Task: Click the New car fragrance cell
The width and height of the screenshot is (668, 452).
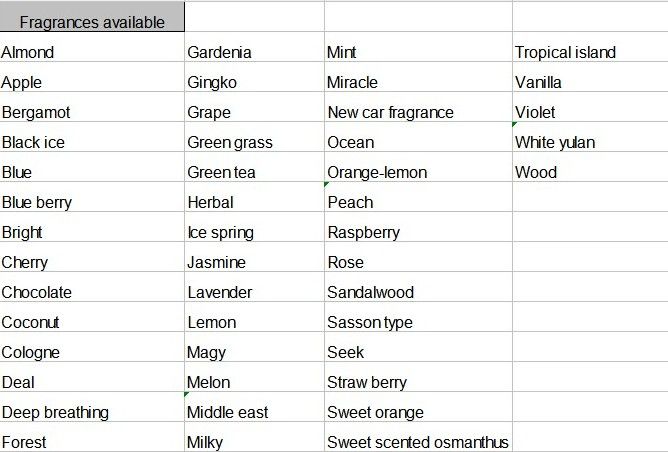Action: (x=390, y=112)
